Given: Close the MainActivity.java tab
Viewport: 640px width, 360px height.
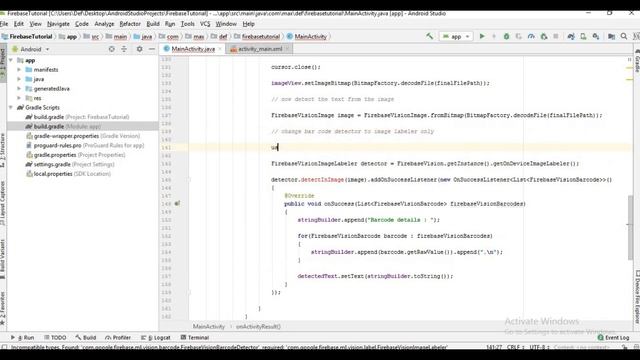Looking at the screenshot, I should [x=220, y=49].
